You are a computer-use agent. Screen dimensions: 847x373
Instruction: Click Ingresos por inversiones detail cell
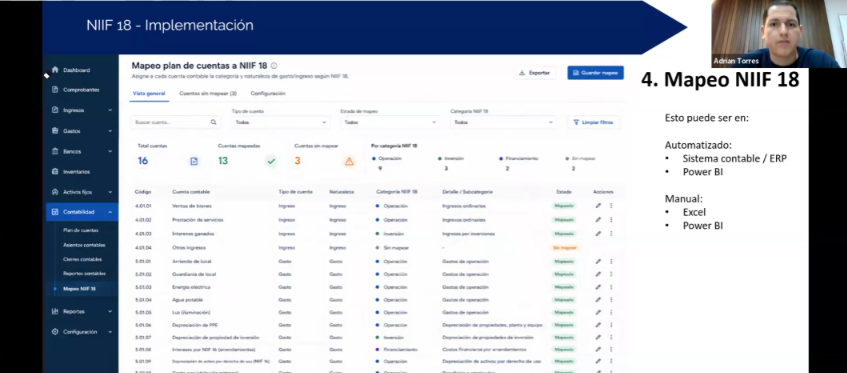pos(468,234)
